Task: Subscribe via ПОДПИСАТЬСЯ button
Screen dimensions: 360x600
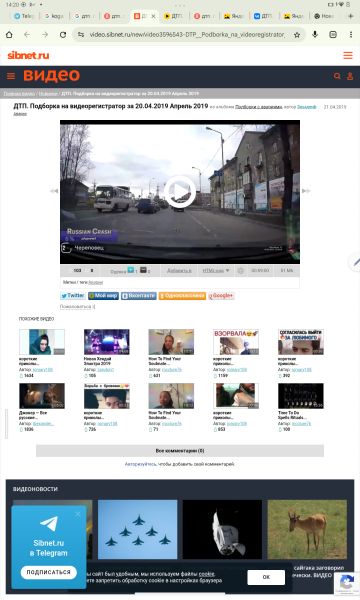Action: (49, 572)
